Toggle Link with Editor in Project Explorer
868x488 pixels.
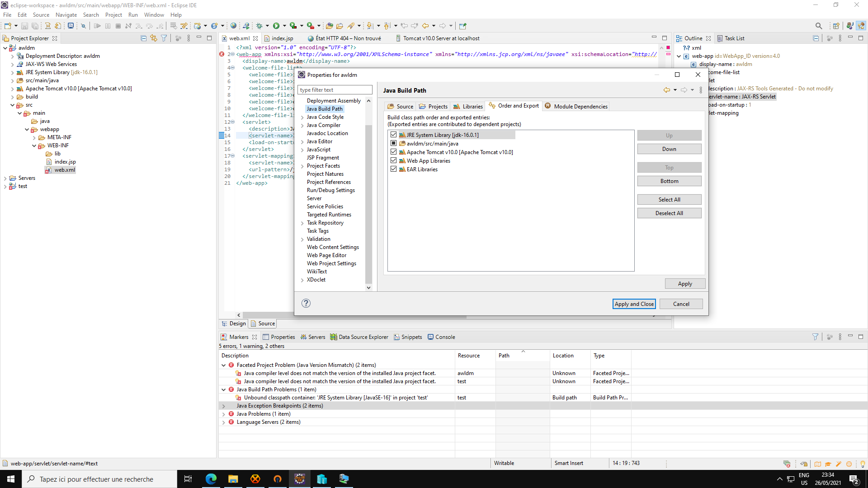point(154,38)
